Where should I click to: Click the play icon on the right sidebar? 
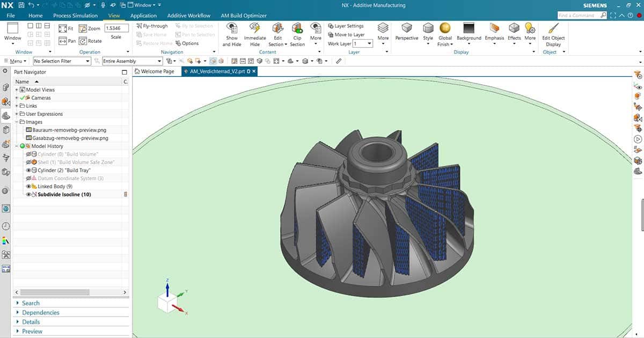(638, 139)
